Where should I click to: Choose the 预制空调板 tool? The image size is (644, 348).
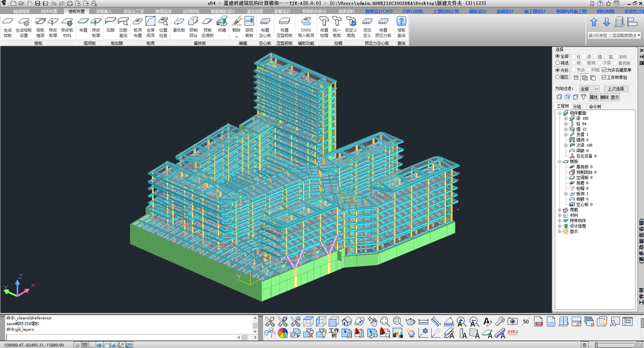(208, 27)
